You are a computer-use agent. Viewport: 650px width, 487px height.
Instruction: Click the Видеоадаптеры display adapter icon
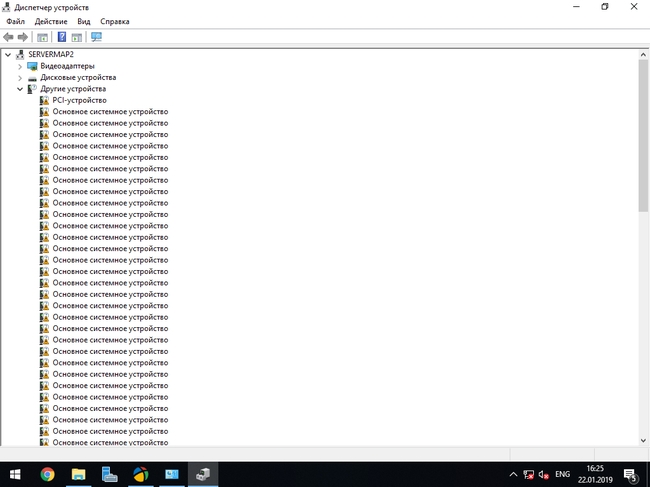[32, 66]
